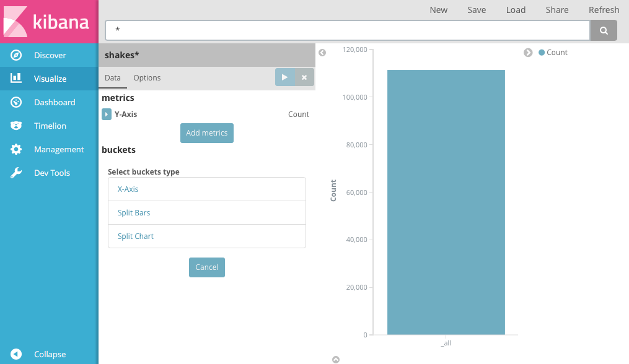This screenshot has height=364, width=629.
Task: Click the query input field
Action: [x=347, y=30]
